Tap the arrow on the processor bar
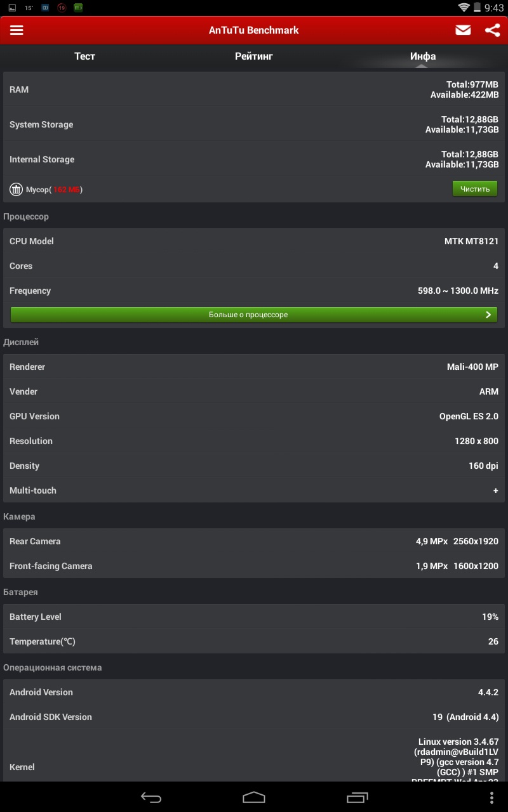 coord(488,315)
